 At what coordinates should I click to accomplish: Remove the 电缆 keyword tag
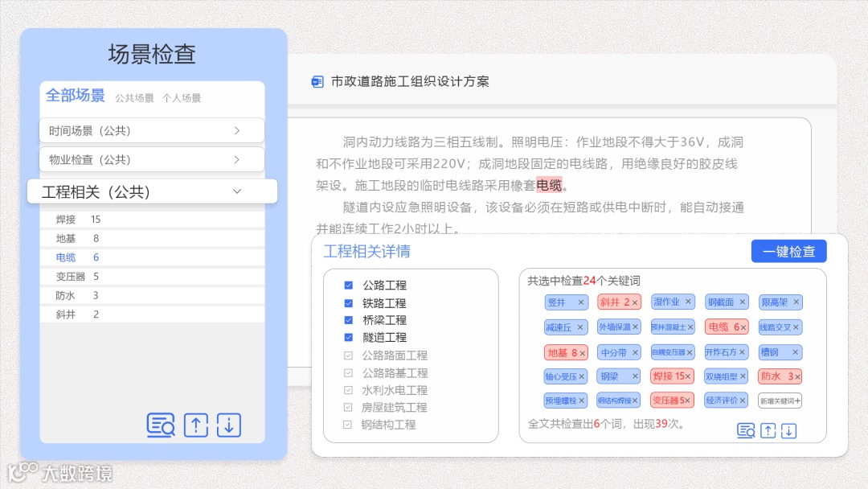pos(743,327)
